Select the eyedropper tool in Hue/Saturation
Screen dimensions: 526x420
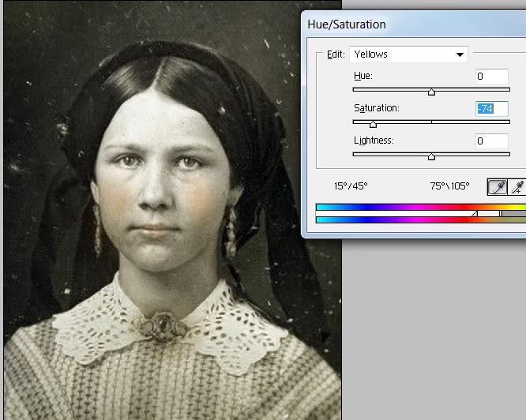point(497,186)
